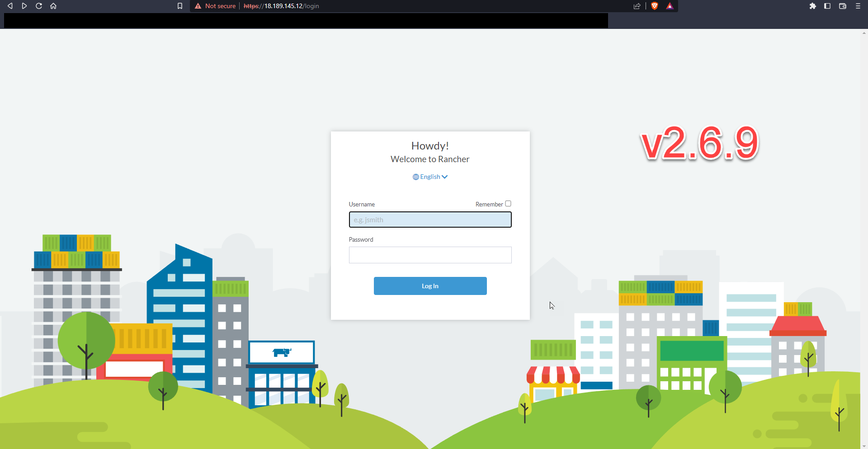Open the browser hamburger menu
The width and height of the screenshot is (868, 449).
click(x=858, y=6)
